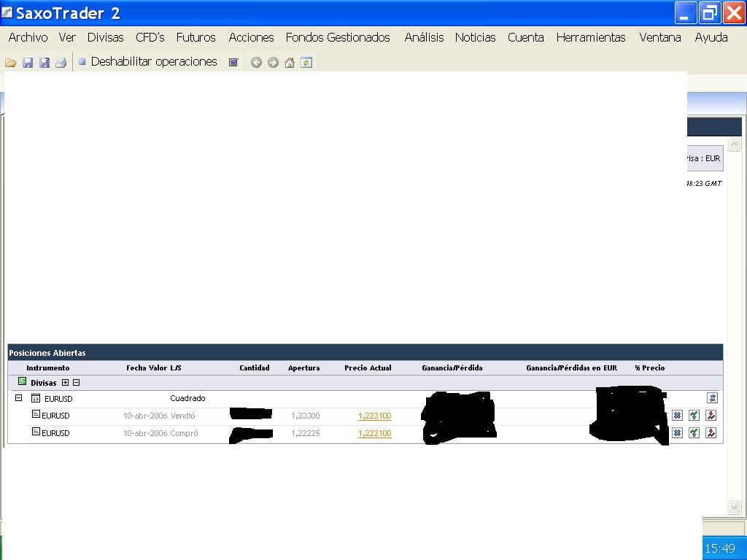This screenshot has height=560, width=747.
Task: Open the Fondos Gestionados menu
Action: point(338,38)
